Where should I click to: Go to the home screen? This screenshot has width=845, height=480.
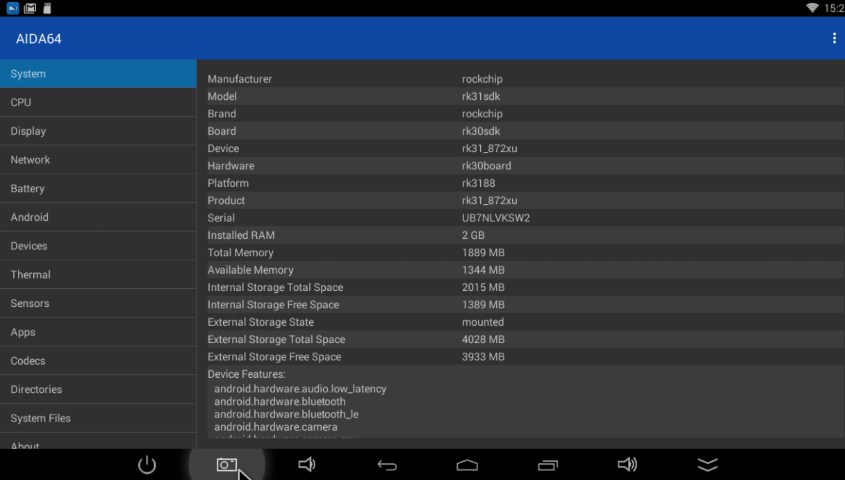click(467, 465)
